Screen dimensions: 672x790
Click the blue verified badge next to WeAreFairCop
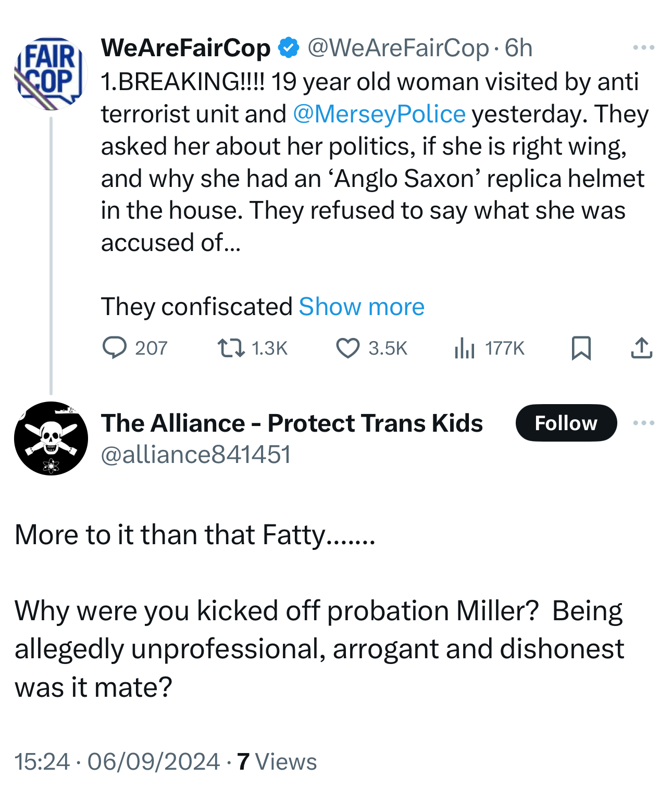pos(289,48)
